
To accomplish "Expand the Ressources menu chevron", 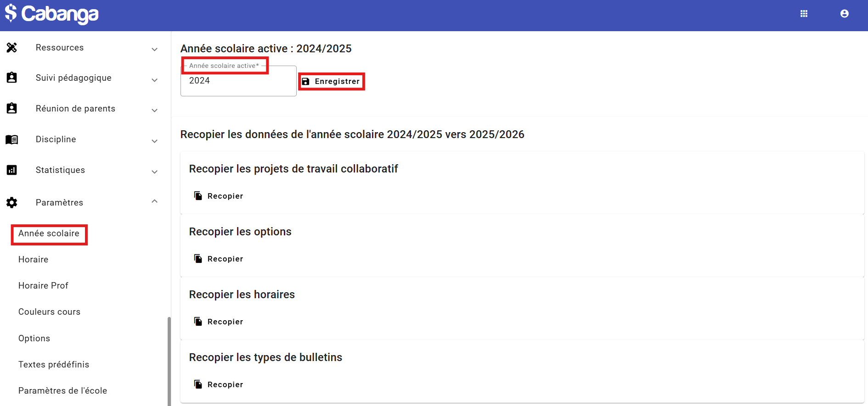I will pyautogui.click(x=155, y=49).
